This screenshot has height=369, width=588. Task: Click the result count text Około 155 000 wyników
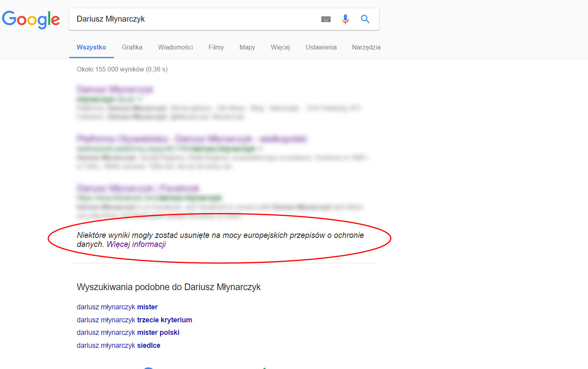(x=122, y=69)
